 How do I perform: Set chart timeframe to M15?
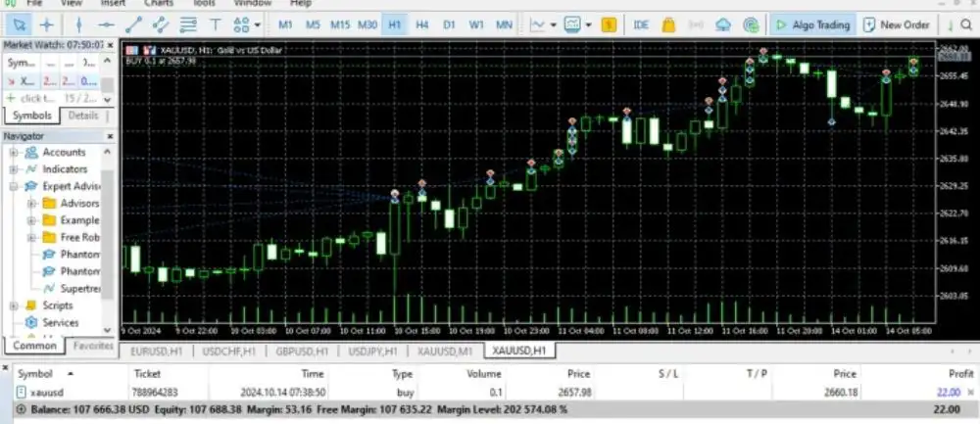pyautogui.click(x=340, y=24)
